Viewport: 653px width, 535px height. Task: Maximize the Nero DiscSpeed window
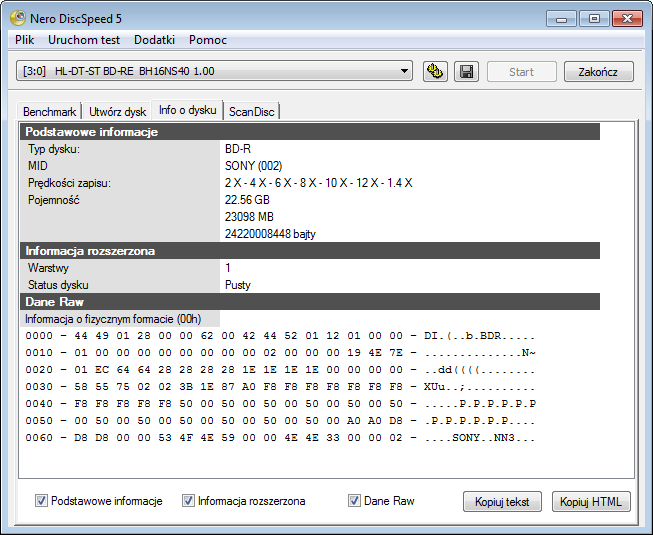pyautogui.click(x=595, y=19)
